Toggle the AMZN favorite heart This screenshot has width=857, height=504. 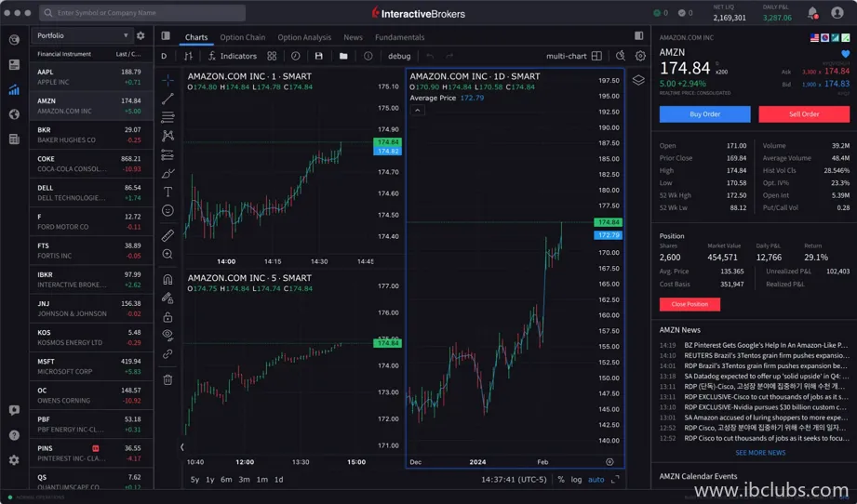[845, 54]
